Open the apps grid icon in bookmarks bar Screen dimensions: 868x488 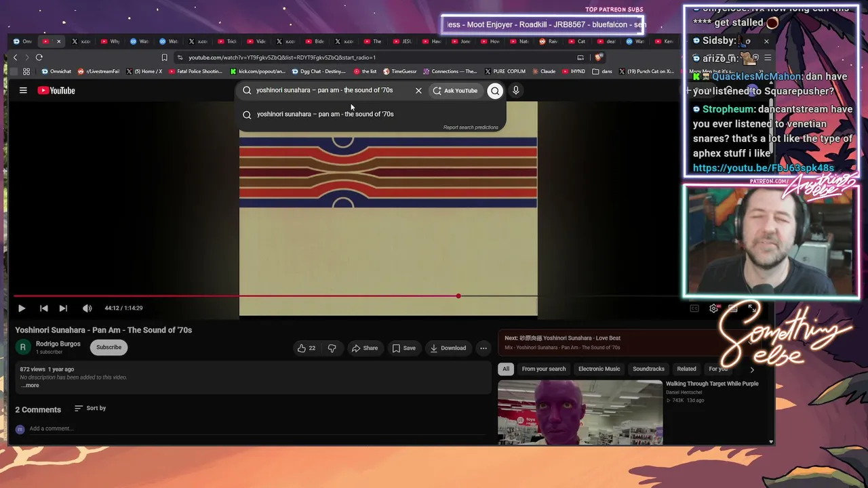tap(26, 71)
